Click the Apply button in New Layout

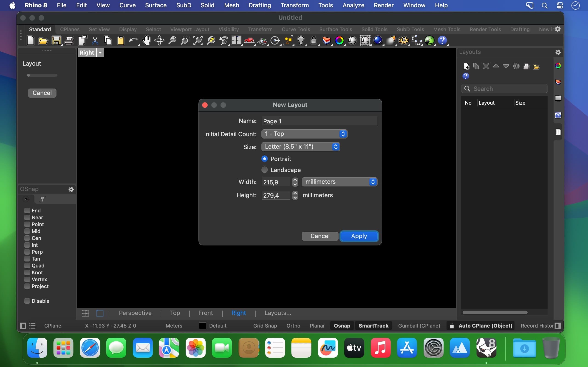pos(359,236)
